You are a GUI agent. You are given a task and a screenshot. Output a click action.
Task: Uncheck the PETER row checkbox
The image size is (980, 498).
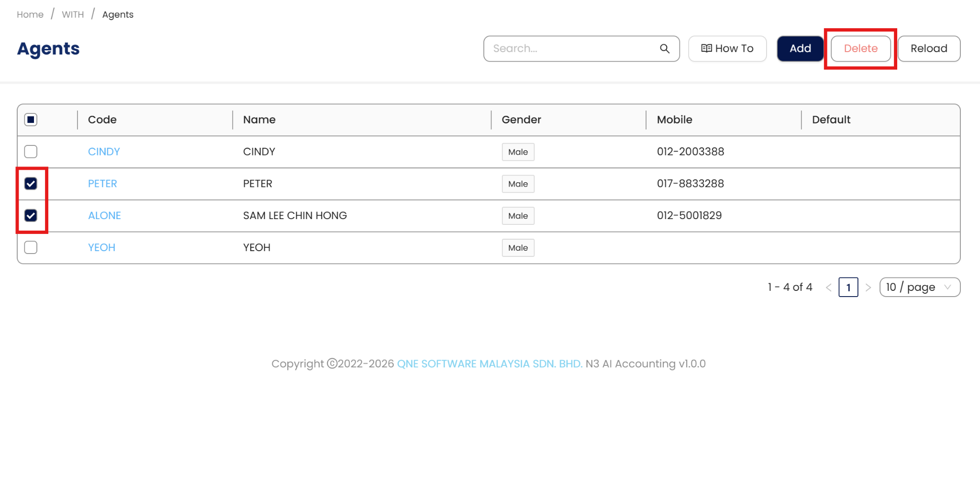click(x=31, y=184)
